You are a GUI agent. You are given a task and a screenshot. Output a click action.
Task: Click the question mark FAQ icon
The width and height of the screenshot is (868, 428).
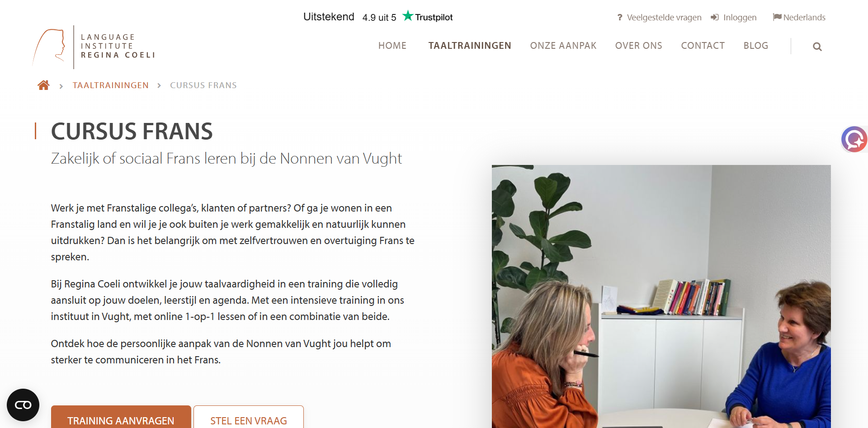[x=620, y=17]
